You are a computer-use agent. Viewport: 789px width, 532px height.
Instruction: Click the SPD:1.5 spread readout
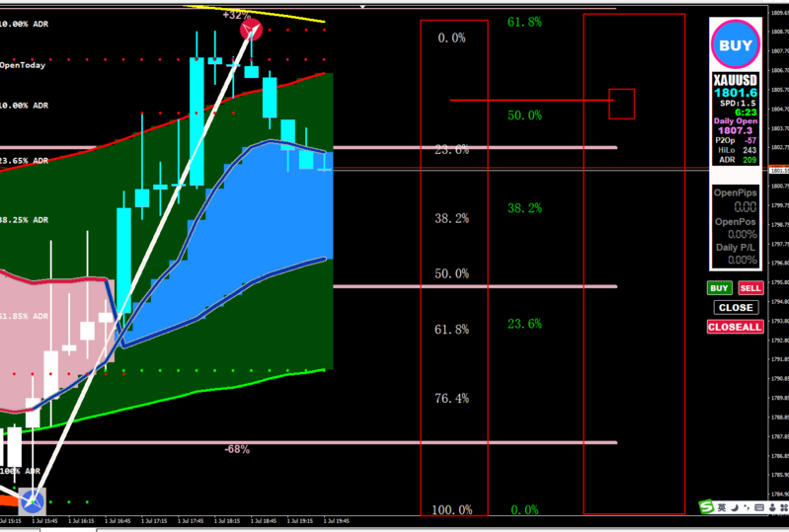(x=738, y=103)
